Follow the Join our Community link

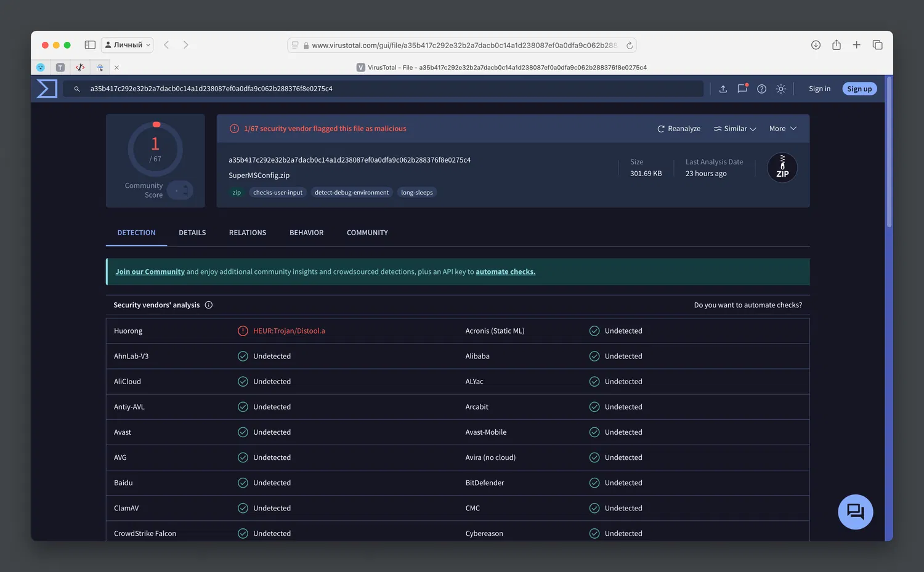coord(150,272)
